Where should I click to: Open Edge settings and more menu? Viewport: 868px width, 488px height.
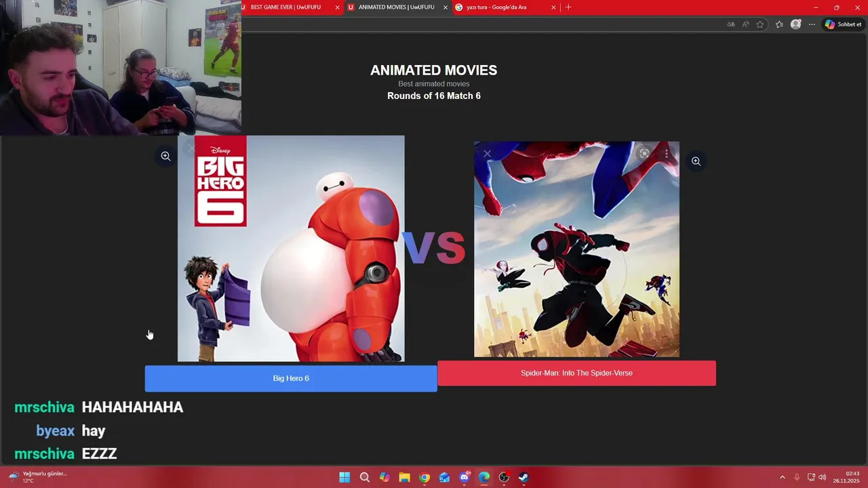[812, 24]
